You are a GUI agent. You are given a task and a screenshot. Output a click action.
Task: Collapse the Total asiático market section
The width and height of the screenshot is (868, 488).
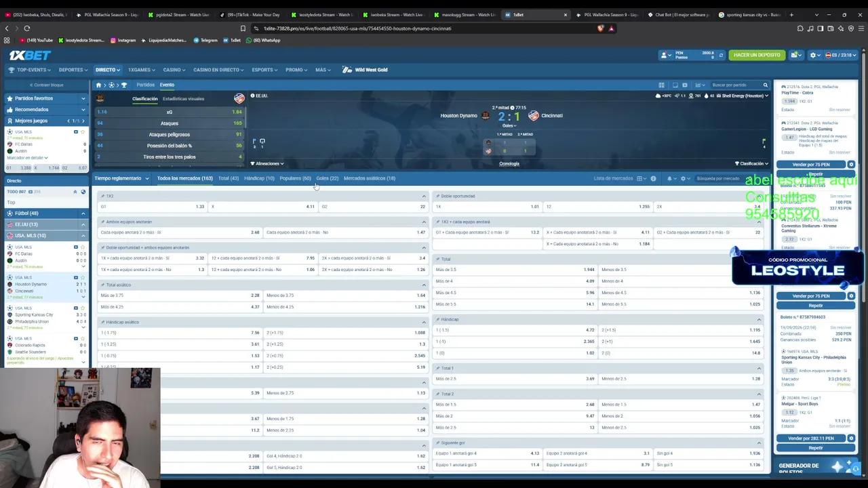[x=424, y=285]
